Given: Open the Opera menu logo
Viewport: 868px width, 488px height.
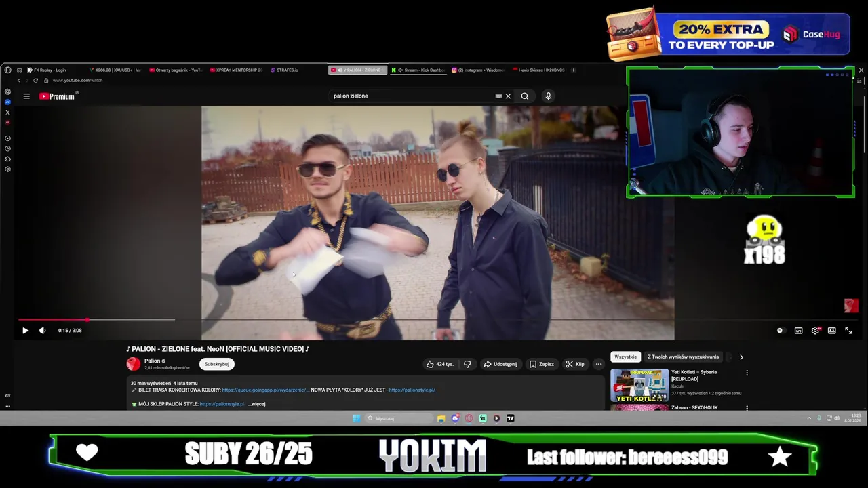Looking at the screenshot, I should tap(7, 70).
